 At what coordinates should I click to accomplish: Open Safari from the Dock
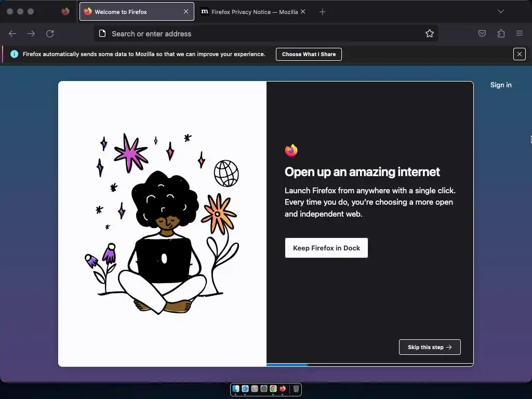tap(245, 389)
